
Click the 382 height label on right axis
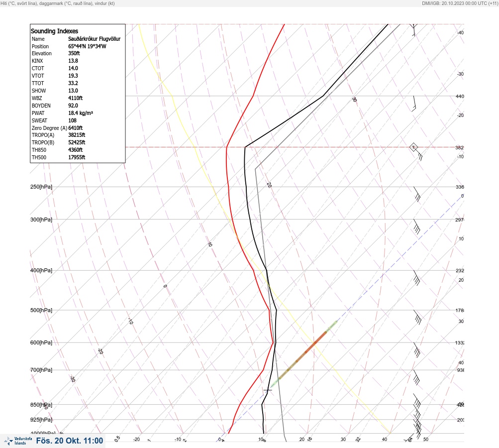[460, 147]
